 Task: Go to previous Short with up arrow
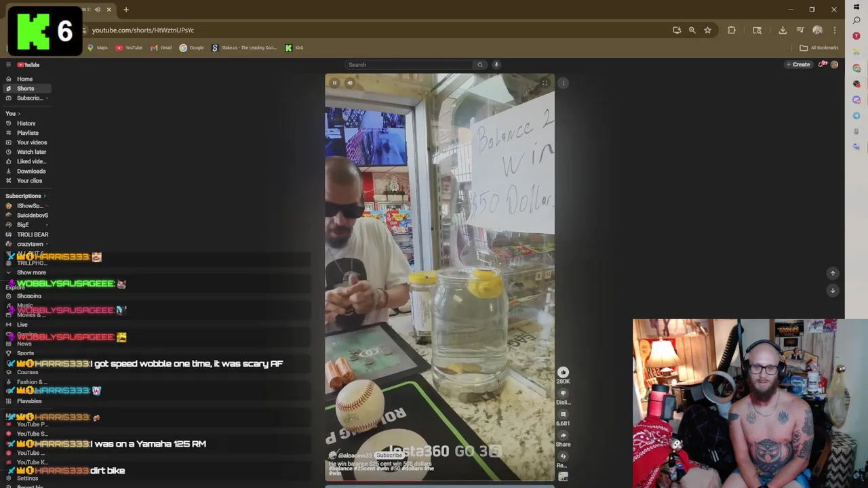[833, 273]
